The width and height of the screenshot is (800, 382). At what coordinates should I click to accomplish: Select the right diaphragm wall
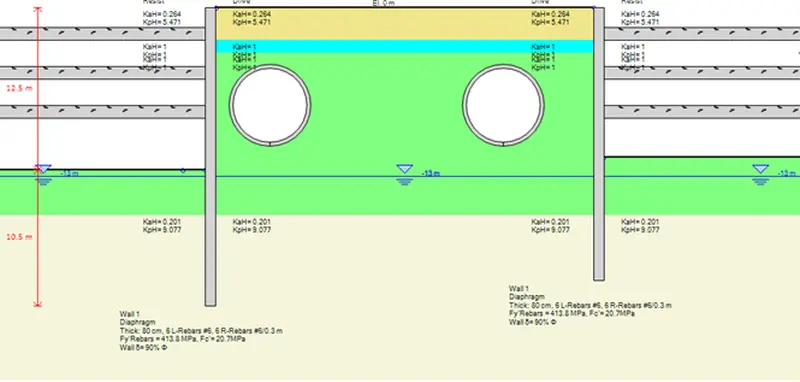point(599,144)
